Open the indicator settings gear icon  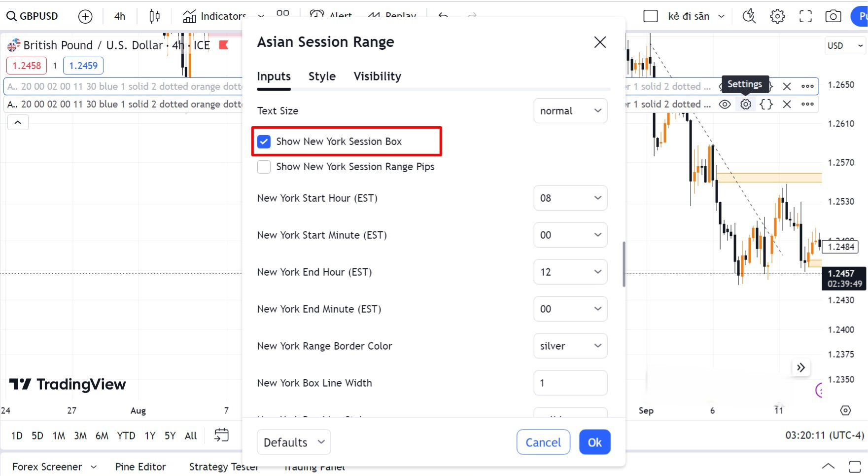point(746,104)
